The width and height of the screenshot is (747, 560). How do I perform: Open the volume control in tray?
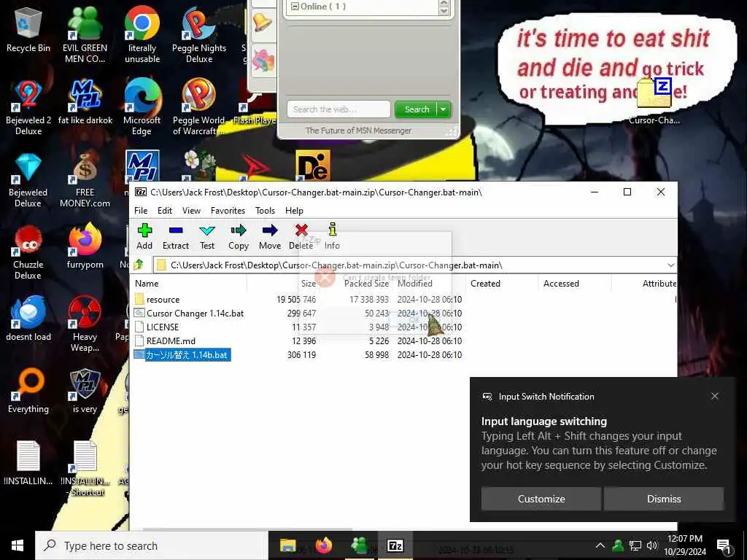[x=652, y=545]
